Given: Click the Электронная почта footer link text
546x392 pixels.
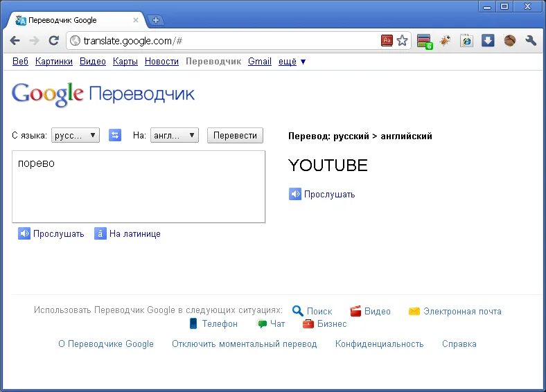Looking at the screenshot, I should (462, 311).
